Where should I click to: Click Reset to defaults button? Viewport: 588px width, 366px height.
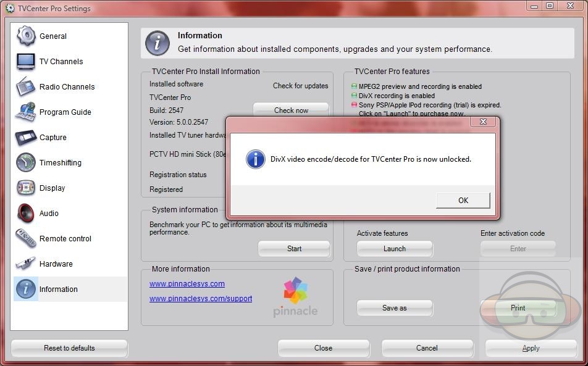click(x=69, y=348)
